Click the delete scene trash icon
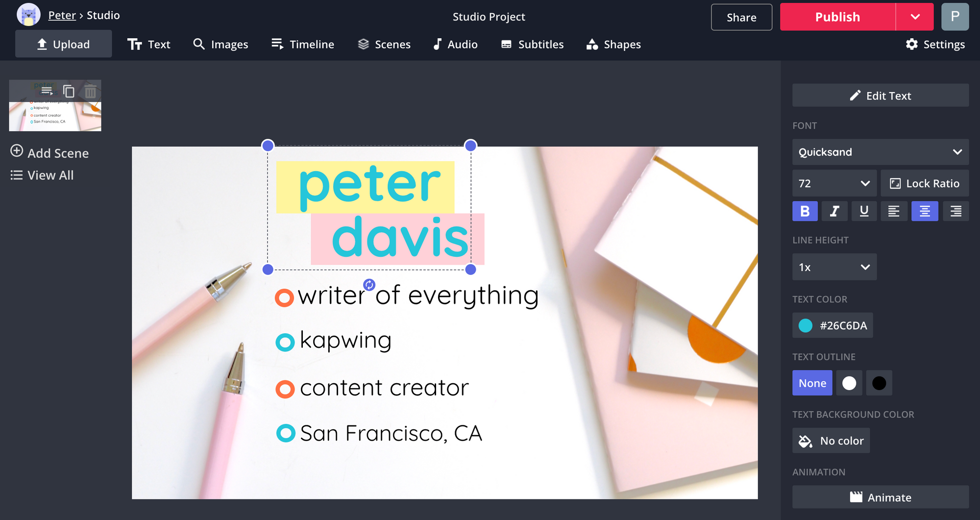The width and height of the screenshot is (980, 520). [x=90, y=91]
